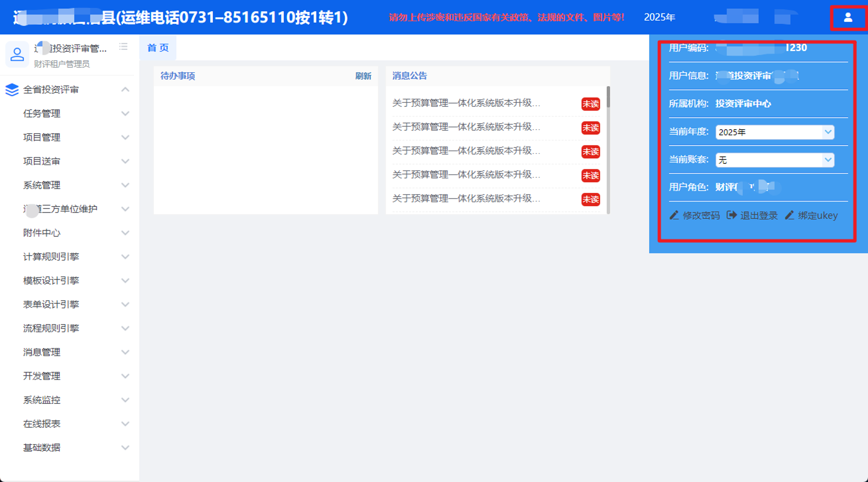
Task: Click the 未读 badge on the second announcement
Action: click(590, 128)
